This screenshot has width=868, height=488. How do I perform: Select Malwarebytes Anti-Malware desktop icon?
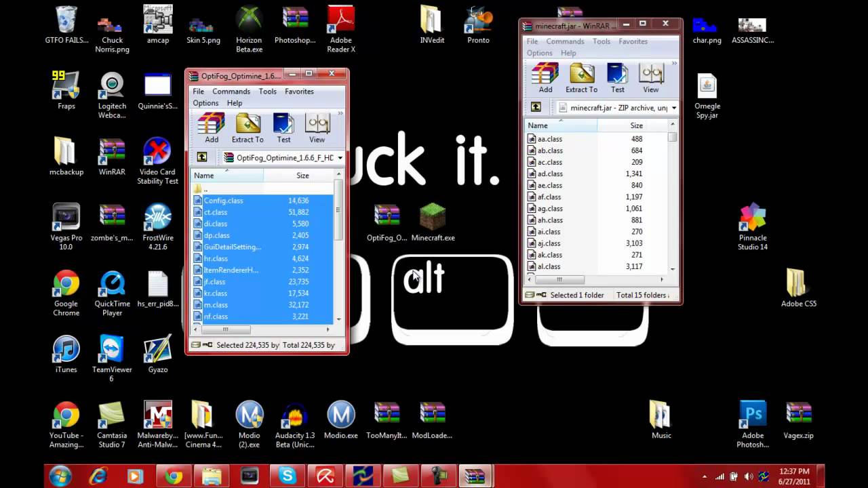click(157, 424)
